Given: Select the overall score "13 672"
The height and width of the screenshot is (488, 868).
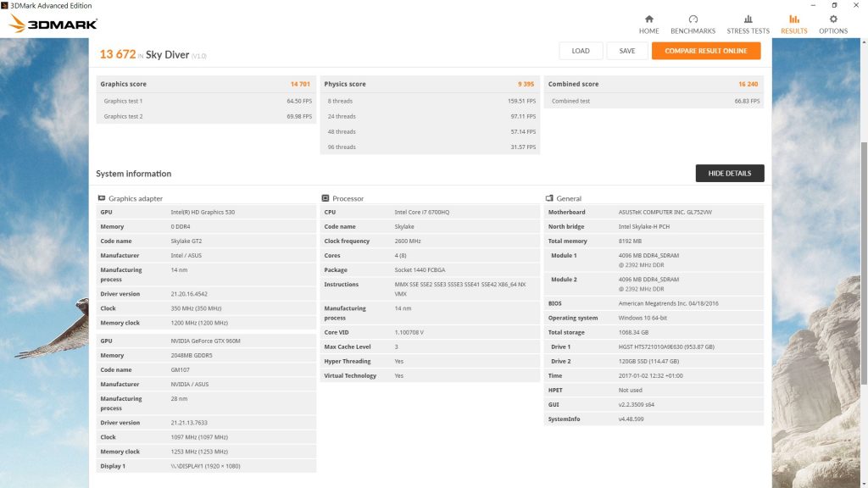Looking at the screenshot, I should (117, 54).
